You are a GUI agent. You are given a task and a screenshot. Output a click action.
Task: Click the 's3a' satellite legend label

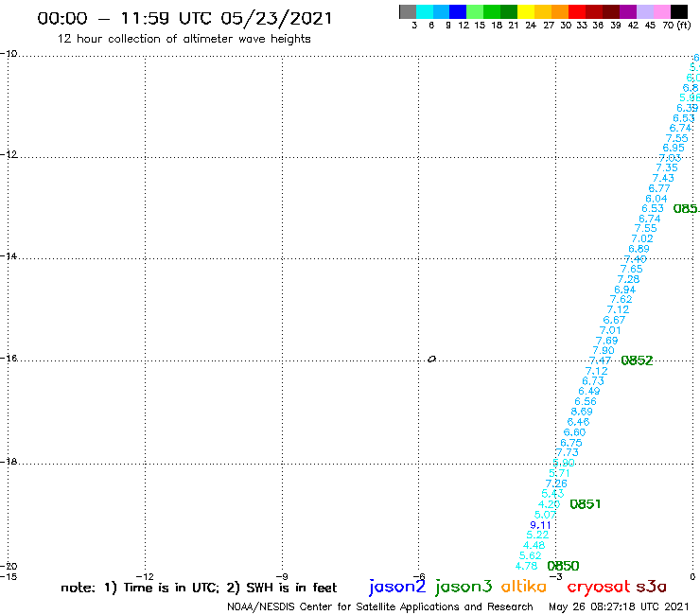(x=651, y=587)
